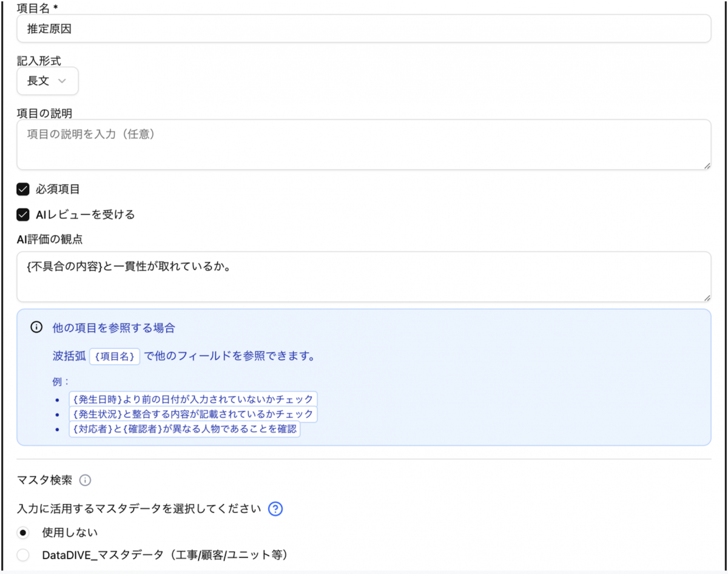This screenshot has height=574, width=728.
Task: Open the 記入形式 dropdown
Action: coord(47,81)
